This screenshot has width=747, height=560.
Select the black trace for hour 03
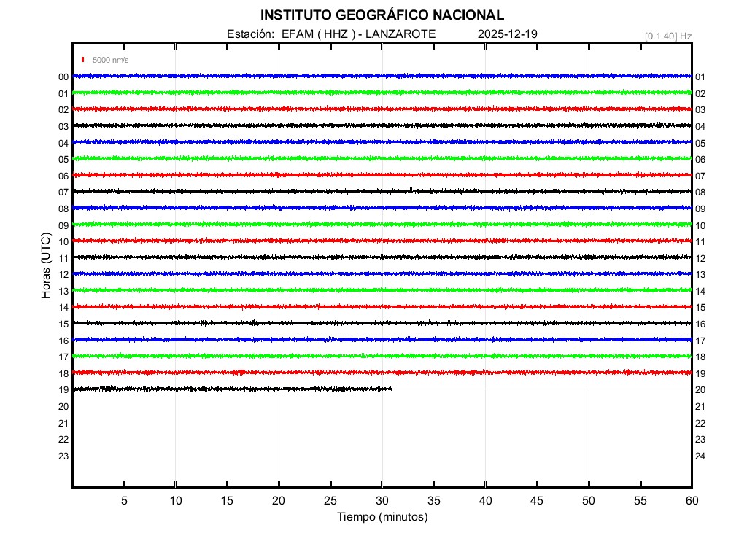(382, 125)
